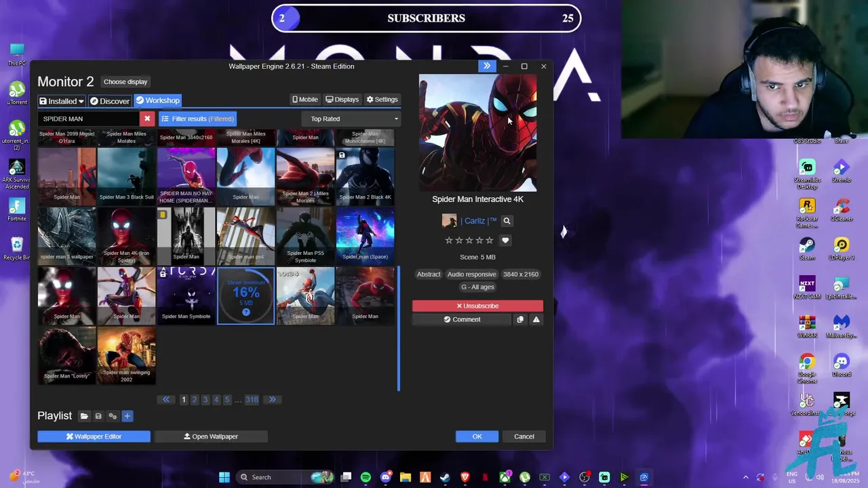The image size is (868, 488).
Task: Open NZXT CAM desktop shortcut
Action: pos(807,287)
